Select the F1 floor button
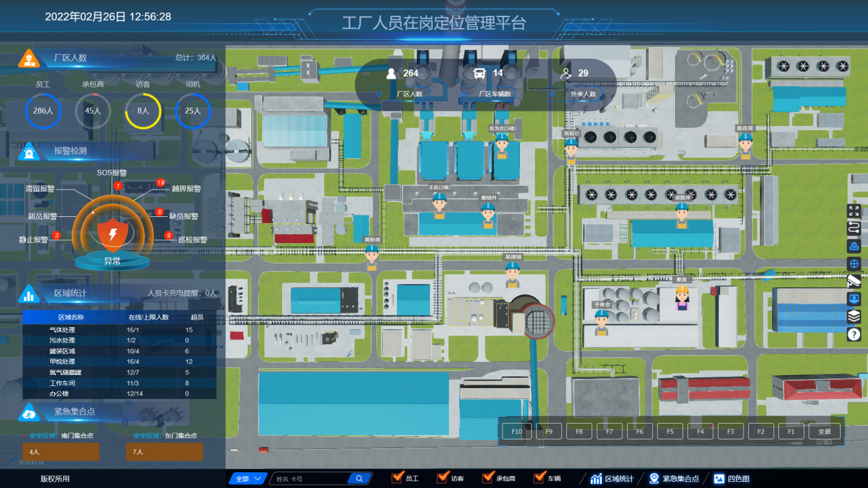 [791, 432]
